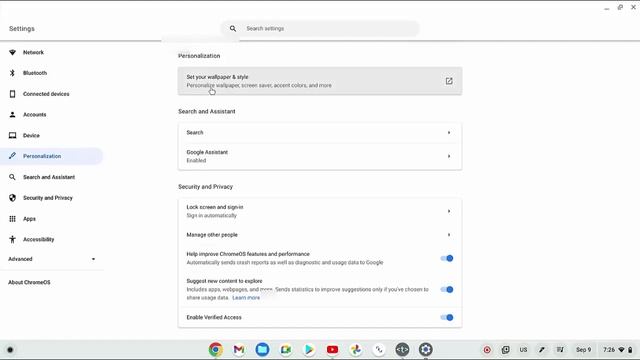Click Set your wallpaper & style
The image size is (640, 360).
pos(320,81)
